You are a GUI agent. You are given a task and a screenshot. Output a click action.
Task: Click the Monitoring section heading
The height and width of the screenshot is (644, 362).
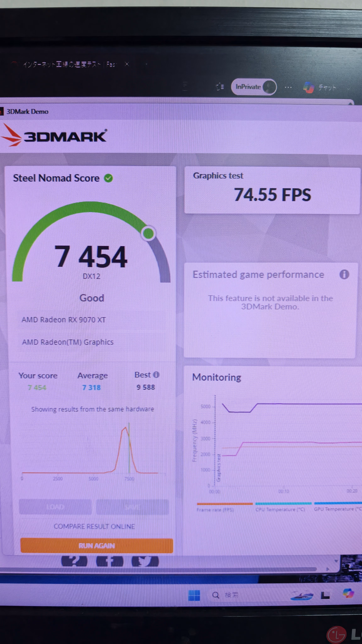pyautogui.click(x=217, y=377)
